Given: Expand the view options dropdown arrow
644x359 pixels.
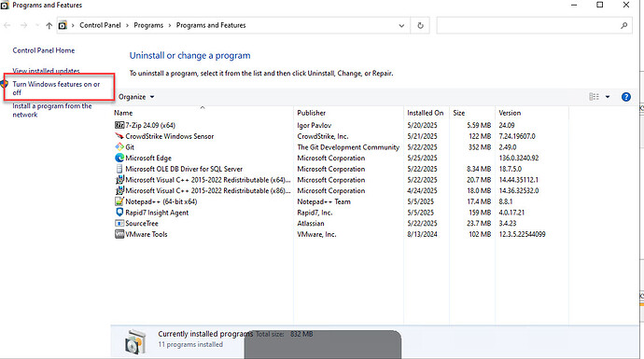Looking at the screenshot, I should 608,97.
